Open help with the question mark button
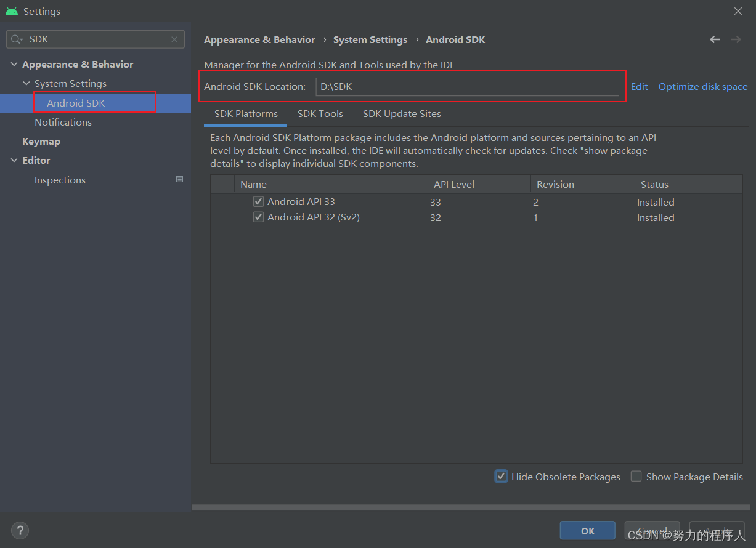Screen dimensions: 756x548 pyautogui.click(x=20, y=530)
